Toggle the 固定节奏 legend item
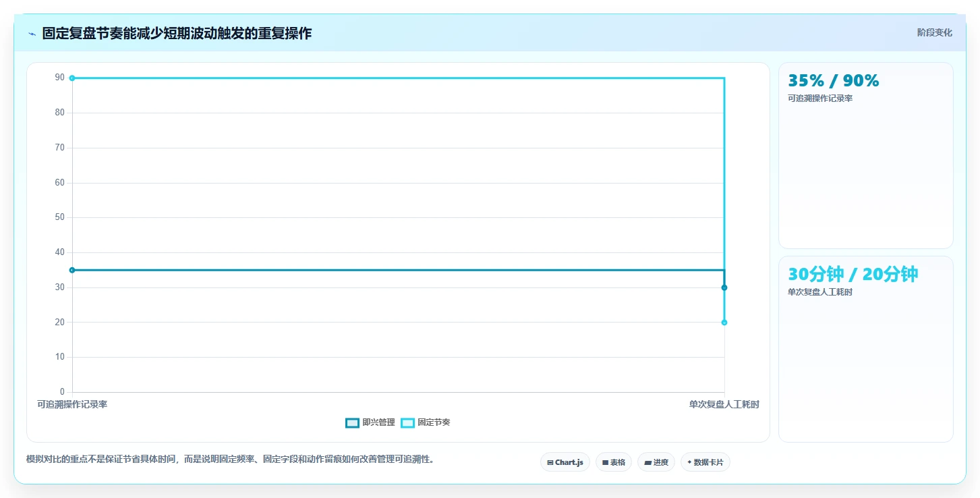Image resolution: width=980 pixels, height=498 pixels. [x=426, y=422]
